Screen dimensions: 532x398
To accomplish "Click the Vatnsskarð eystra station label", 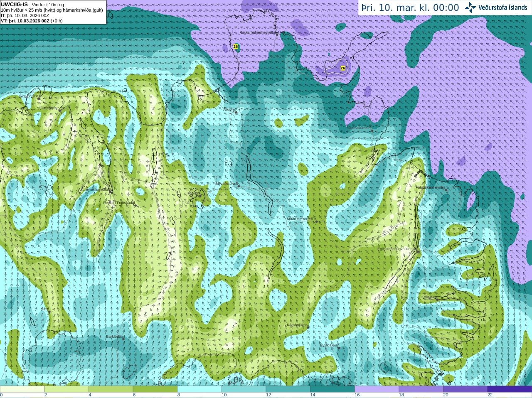I will pos(431,187).
